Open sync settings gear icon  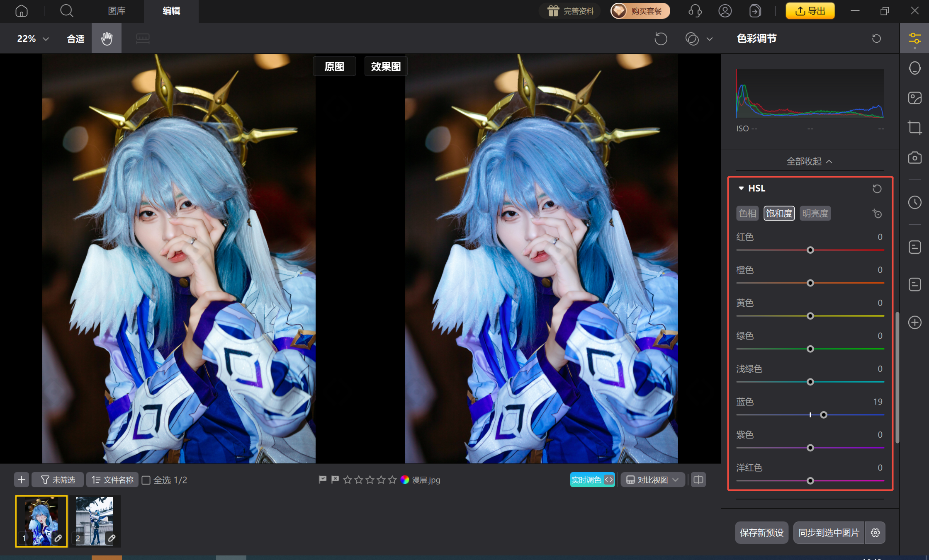coord(875,533)
